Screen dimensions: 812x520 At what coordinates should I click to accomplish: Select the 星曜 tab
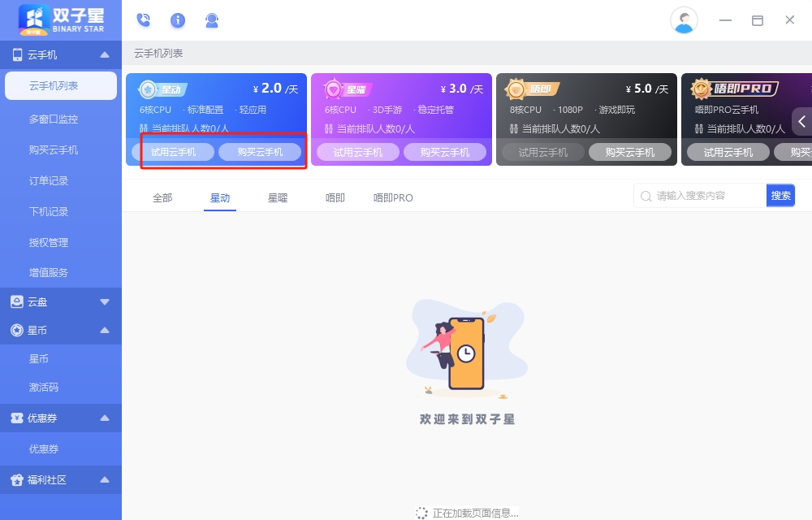pyautogui.click(x=278, y=197)
